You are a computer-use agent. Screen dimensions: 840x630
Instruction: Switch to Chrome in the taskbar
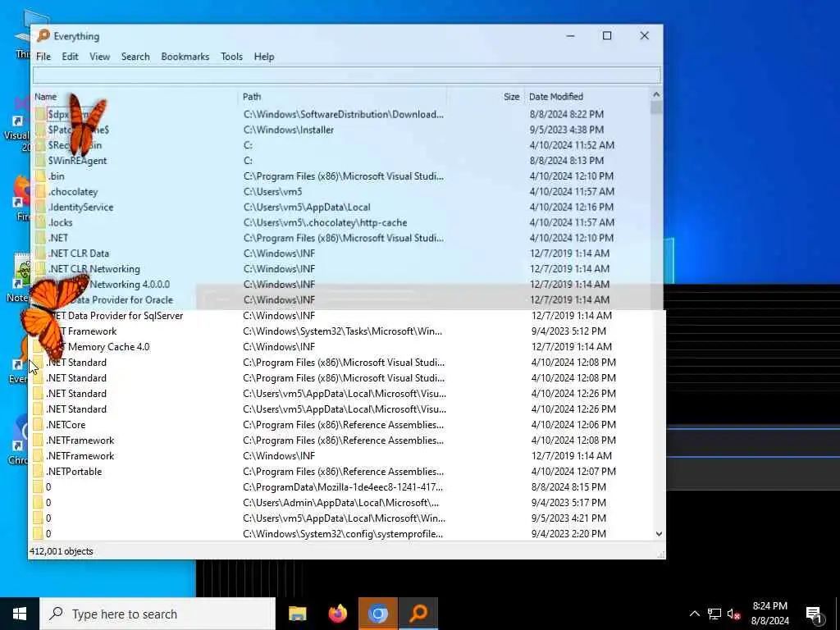pyautogui.click(x=377, y=614)
